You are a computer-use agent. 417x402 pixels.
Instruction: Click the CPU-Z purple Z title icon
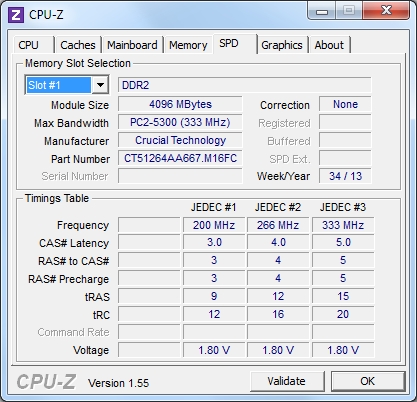[x=16, y=15]
